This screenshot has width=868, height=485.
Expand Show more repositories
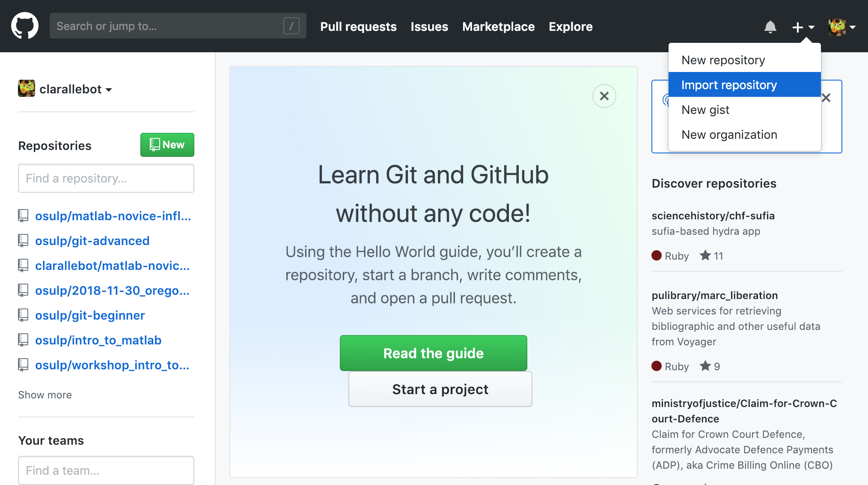pos(45,395)
